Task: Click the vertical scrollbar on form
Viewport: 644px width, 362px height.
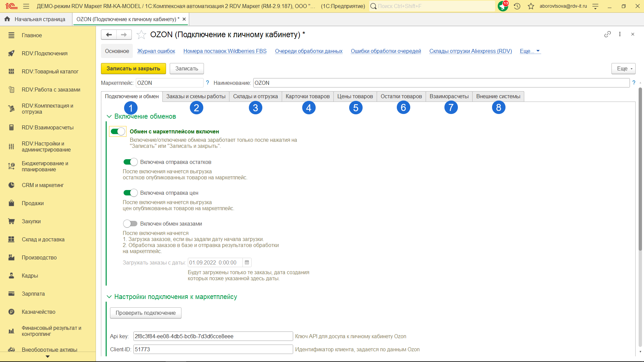Action: (640, 168)
